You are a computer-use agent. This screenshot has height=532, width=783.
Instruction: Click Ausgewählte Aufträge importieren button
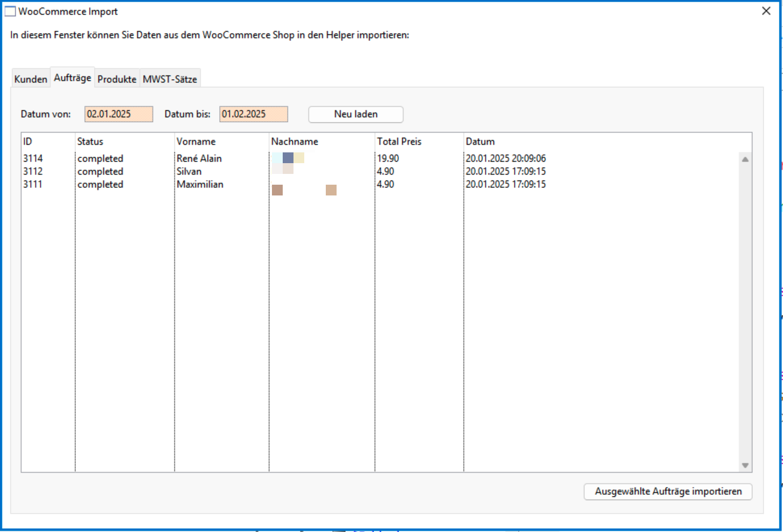point(668,491)
